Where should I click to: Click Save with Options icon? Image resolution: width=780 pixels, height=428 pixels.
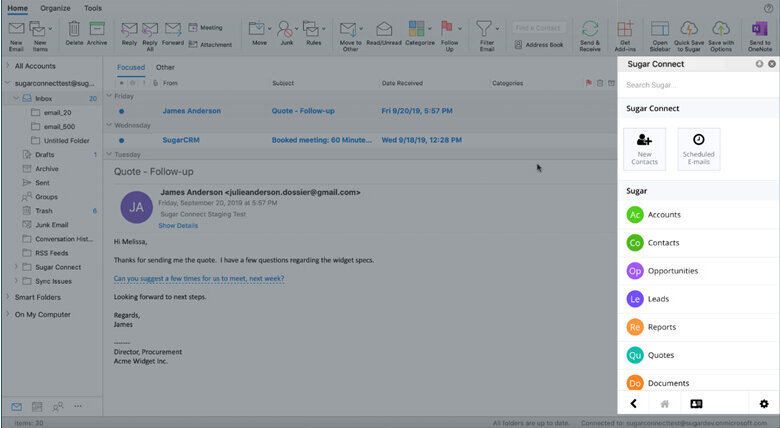721,29
